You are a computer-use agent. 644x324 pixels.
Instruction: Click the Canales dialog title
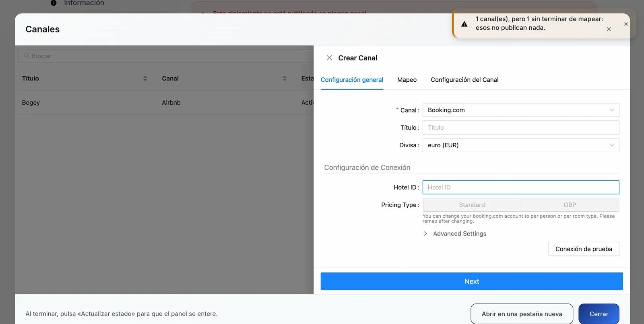click(42, 29)
